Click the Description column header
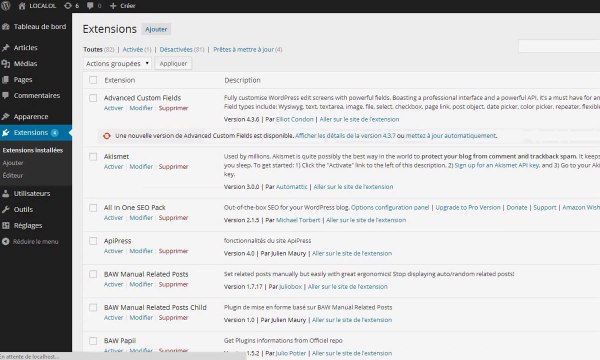 [x=242, y=80]
